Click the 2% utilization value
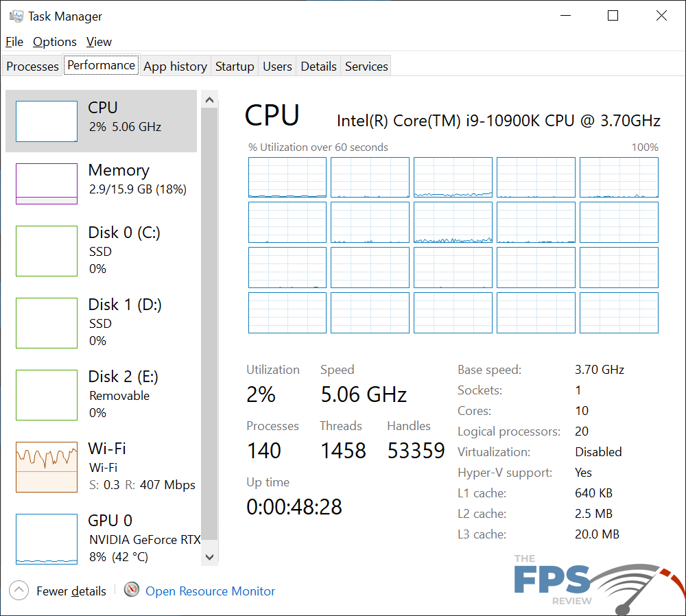The image size is (686, 616). [x=261, y=394]
